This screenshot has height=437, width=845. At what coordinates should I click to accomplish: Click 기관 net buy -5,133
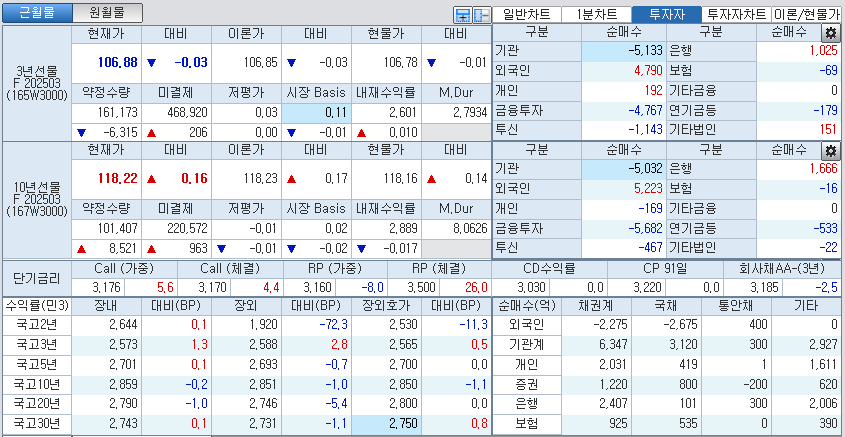coord(645,51)
